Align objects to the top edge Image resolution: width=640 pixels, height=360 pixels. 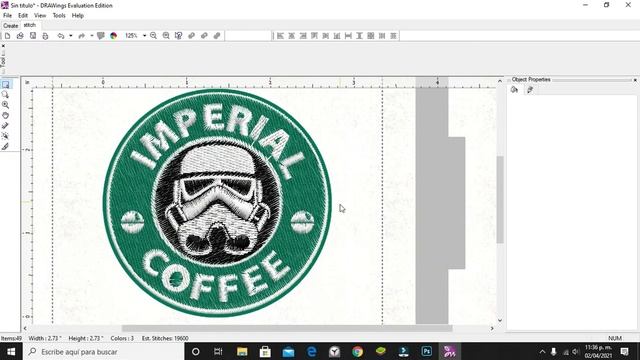(x=314, y=36)
